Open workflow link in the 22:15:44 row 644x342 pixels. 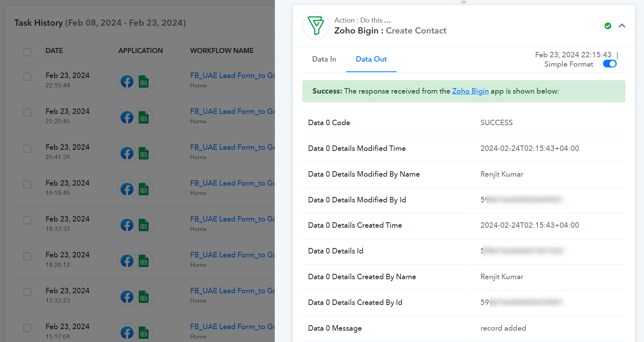coord(232,76)
